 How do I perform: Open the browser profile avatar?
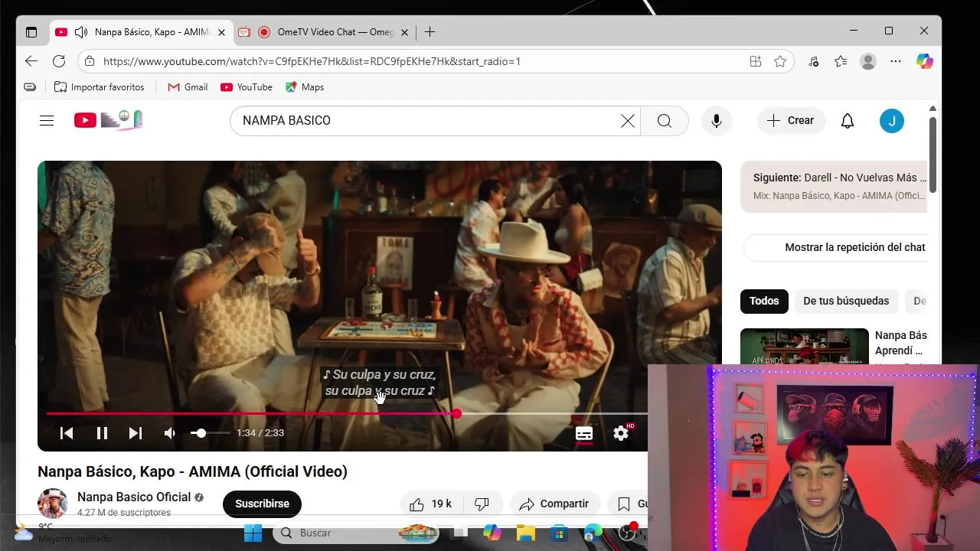pyautogui.click(x=867, y=61)
